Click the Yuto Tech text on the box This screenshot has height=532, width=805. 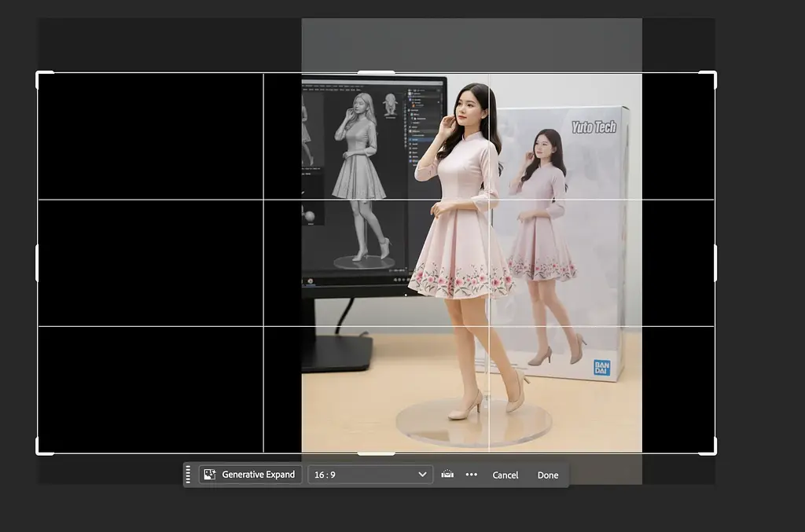click(594, 127)
